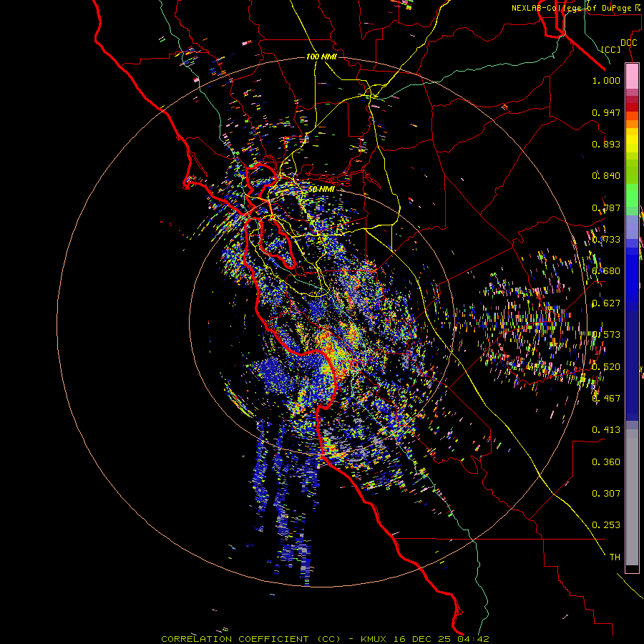Click the 0.893 scale value
Screen dimensions: 644x644
tap(606, 144)
